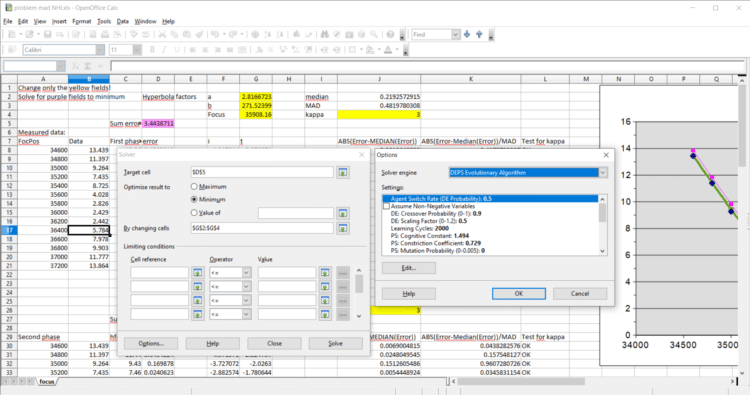Click the Background Color icon
Image resolution: width=750 pixels, height=395 pixels.
pos(370,50)
